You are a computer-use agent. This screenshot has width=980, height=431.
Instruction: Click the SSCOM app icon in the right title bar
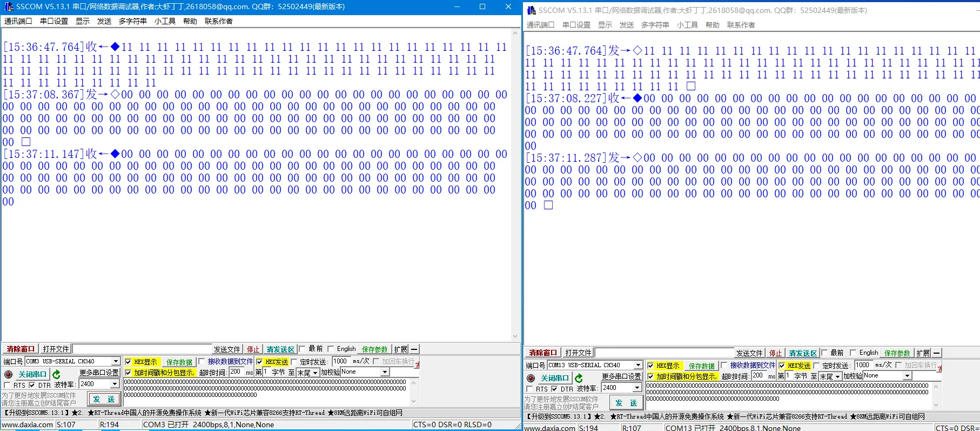531,10
